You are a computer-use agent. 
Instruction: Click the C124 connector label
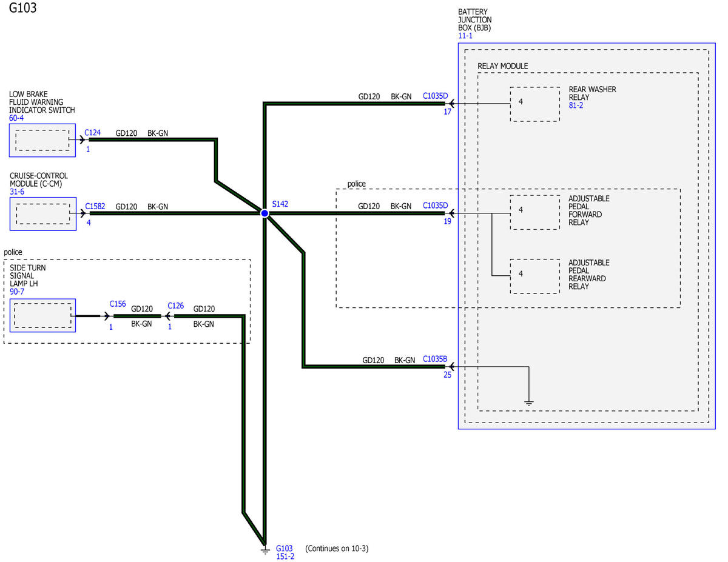point(93,132)
